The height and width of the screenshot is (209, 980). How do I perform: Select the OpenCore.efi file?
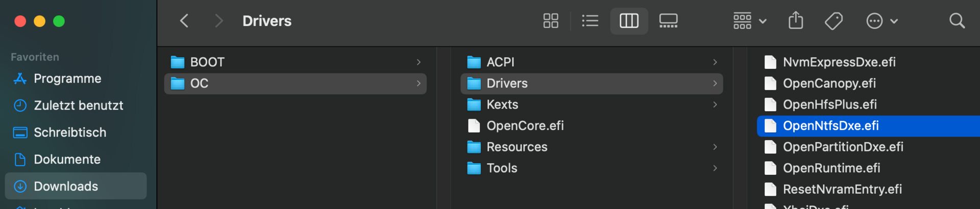(x=525, y=126)
